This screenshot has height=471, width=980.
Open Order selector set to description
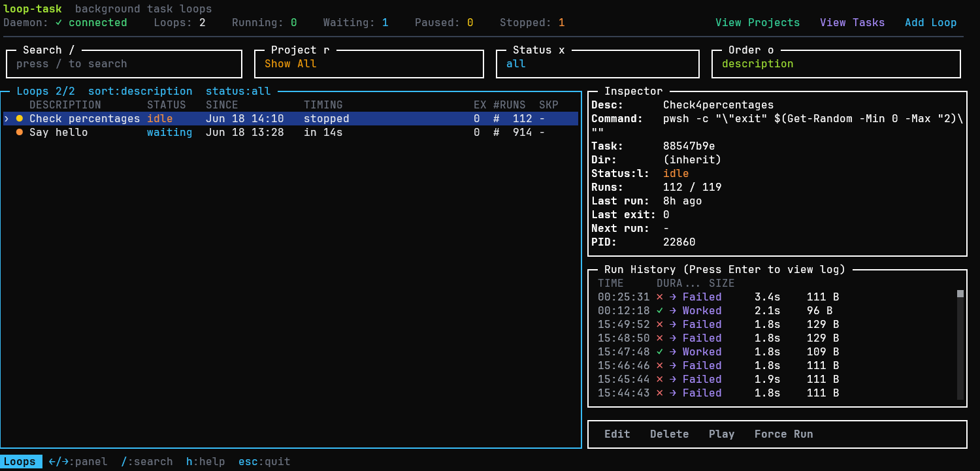coord(836,64)
